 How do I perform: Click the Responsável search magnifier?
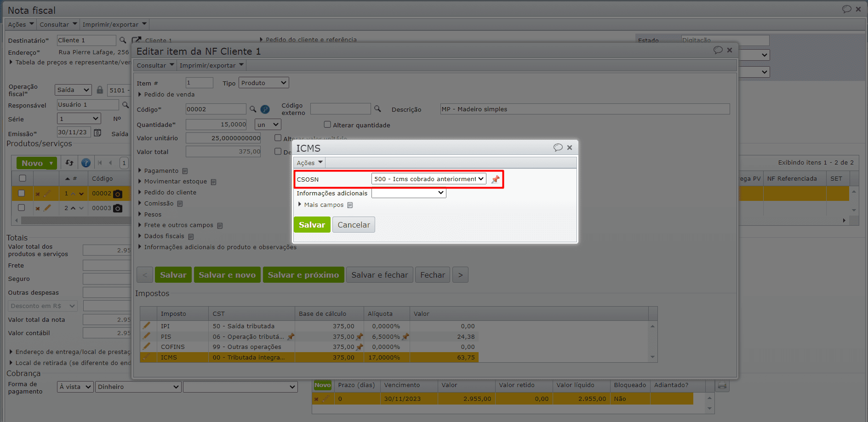coord(125,105)
